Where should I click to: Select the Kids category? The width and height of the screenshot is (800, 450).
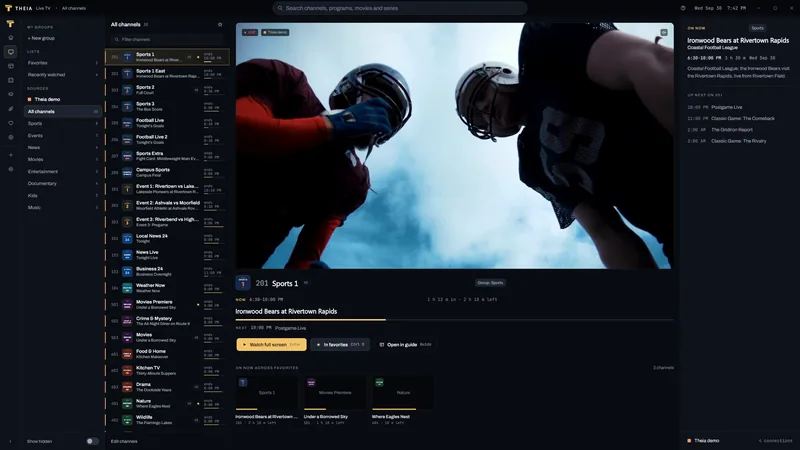[62, 195]
